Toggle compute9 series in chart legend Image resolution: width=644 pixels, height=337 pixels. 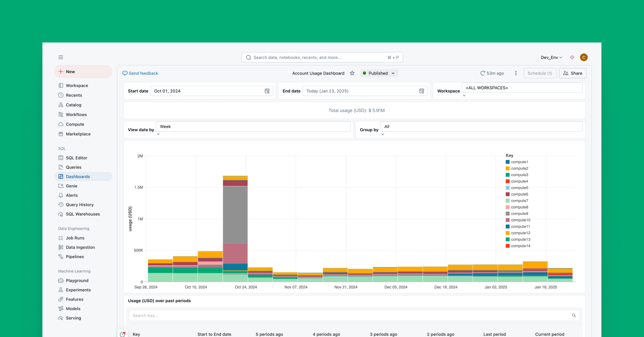pyautogui.click(x=519, y=214)
